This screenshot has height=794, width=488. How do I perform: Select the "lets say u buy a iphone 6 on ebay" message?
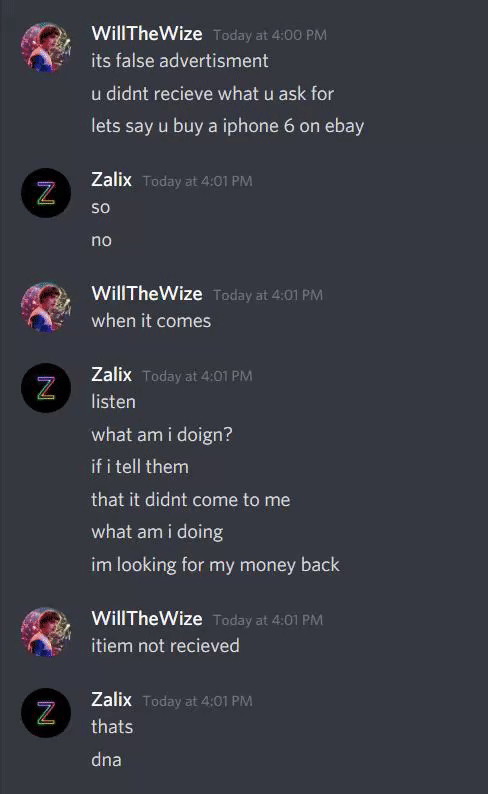pyautogui.click(x=227, y=126)
